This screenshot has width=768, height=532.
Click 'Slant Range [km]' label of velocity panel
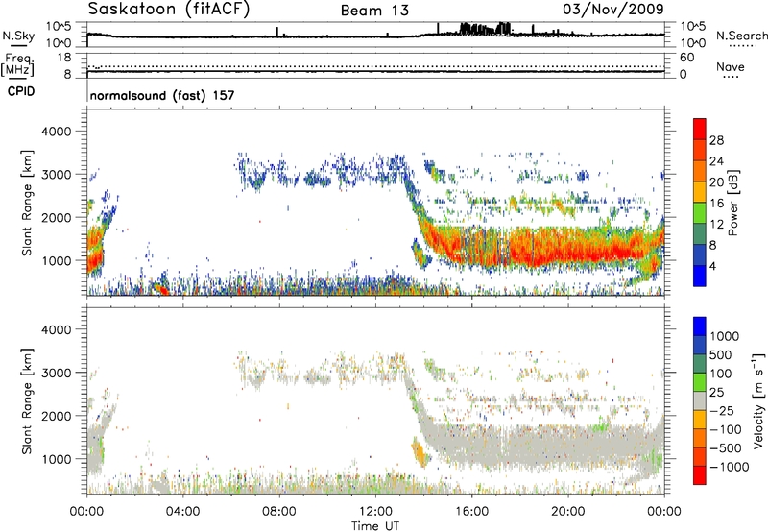point(27,401)
